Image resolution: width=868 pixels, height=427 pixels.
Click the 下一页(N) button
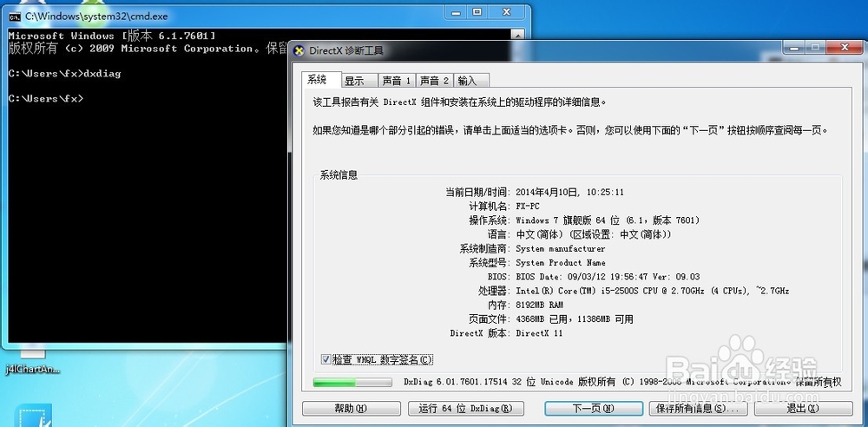pos(594,409)
